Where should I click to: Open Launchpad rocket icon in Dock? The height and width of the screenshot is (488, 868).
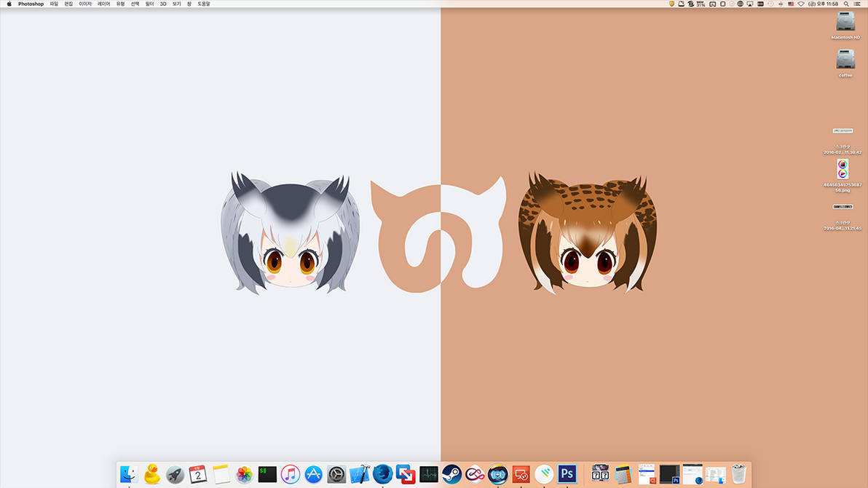[x=175, y=474]
